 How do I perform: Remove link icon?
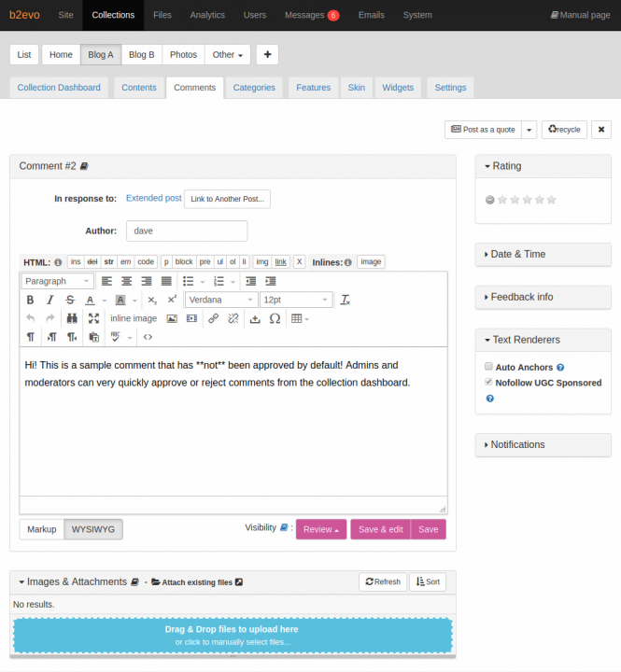233,318
